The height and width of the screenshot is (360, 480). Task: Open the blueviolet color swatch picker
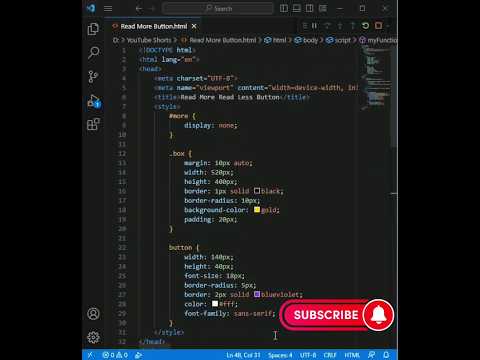point(257,294)
